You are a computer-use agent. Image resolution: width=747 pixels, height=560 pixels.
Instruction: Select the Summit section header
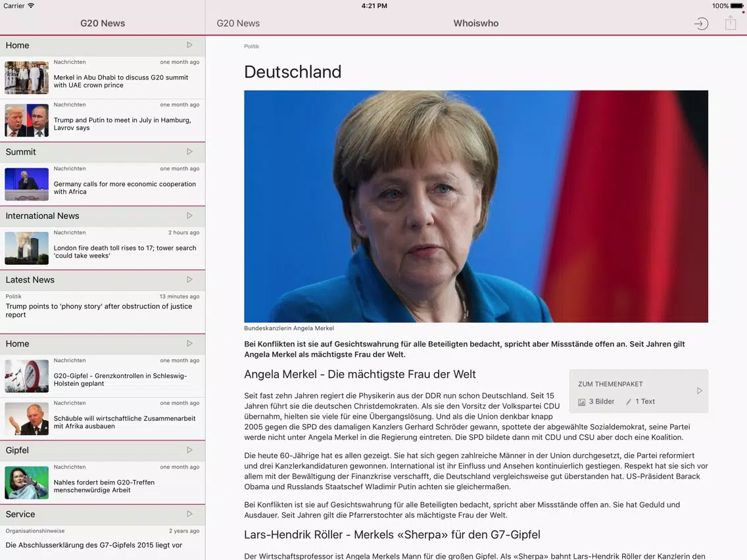tap(103, 152)
